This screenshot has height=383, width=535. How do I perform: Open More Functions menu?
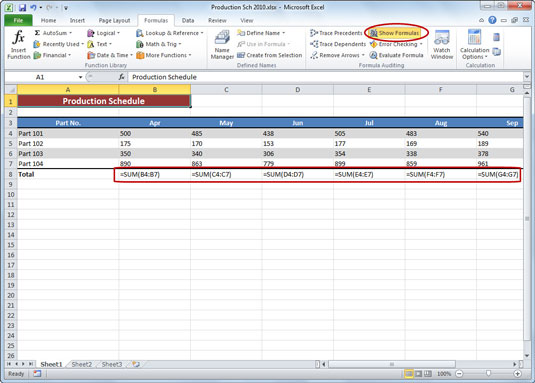(x=163, y=55)
